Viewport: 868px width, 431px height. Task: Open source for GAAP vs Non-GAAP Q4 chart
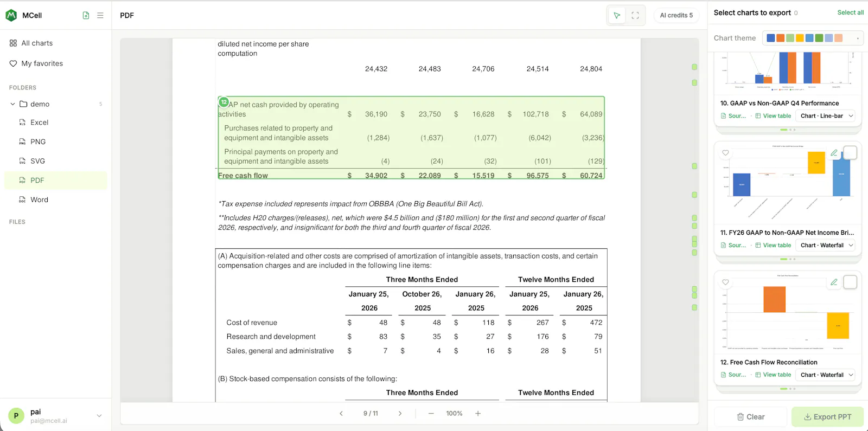[733, 116]
